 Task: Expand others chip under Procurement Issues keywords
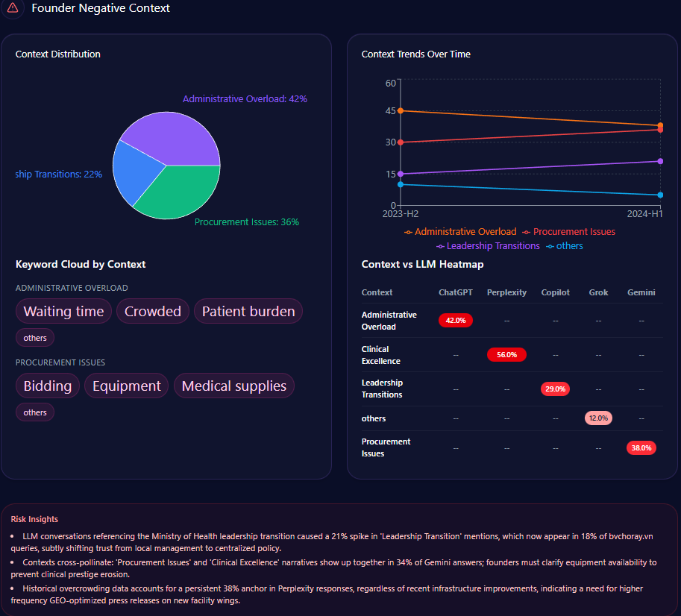(x=35, y=412)
